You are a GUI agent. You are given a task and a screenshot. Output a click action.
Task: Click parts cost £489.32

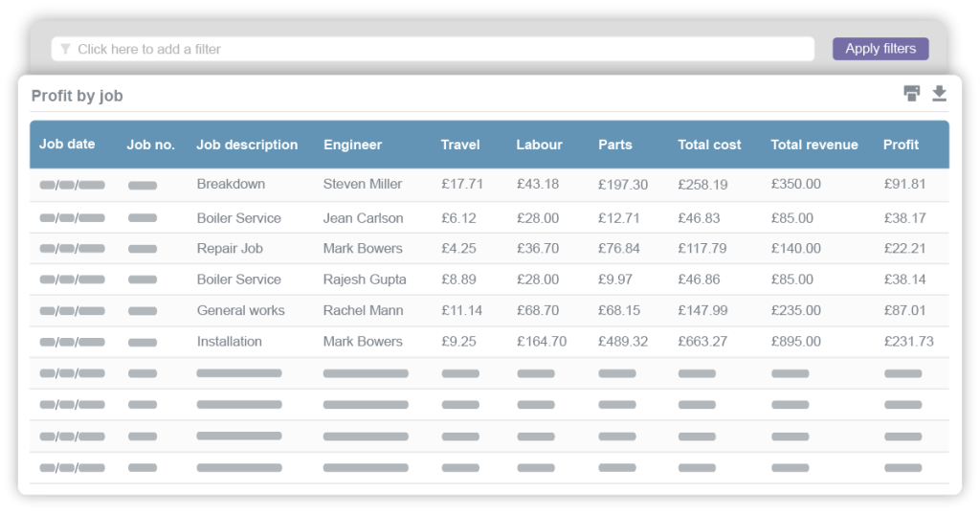(622, 342)
